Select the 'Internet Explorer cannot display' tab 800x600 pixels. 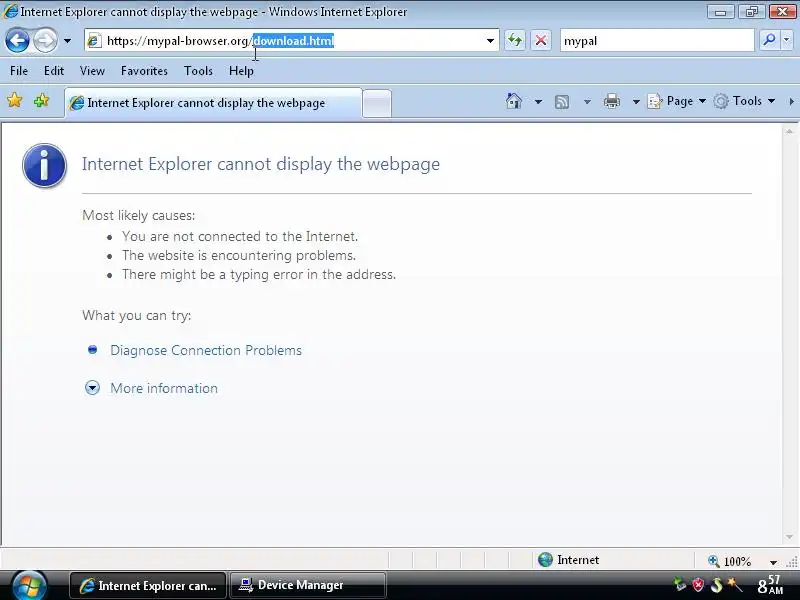[213, 103]
